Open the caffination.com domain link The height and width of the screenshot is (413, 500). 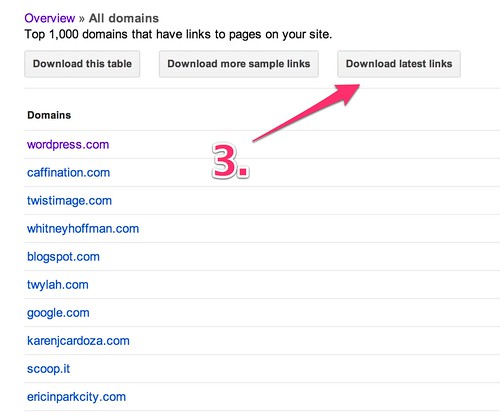[x=68, y=173]
